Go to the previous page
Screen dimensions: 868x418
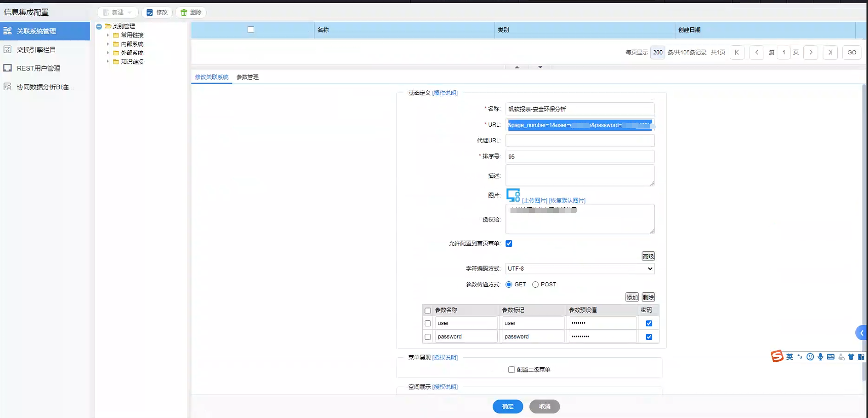(x=757, y=52)
